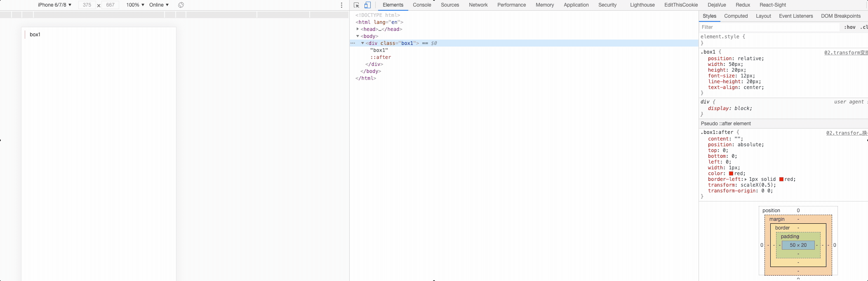Click the Filter styles input field
This screenshot has height=281, width=868.
click(x=769, y=27)
